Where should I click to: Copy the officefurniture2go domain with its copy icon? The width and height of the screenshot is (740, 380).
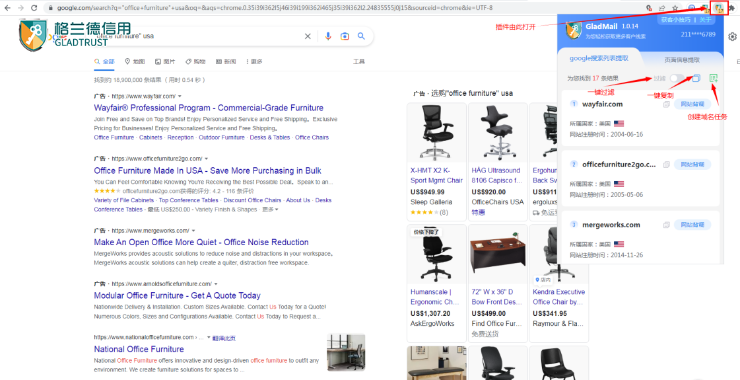click(666, 165)
